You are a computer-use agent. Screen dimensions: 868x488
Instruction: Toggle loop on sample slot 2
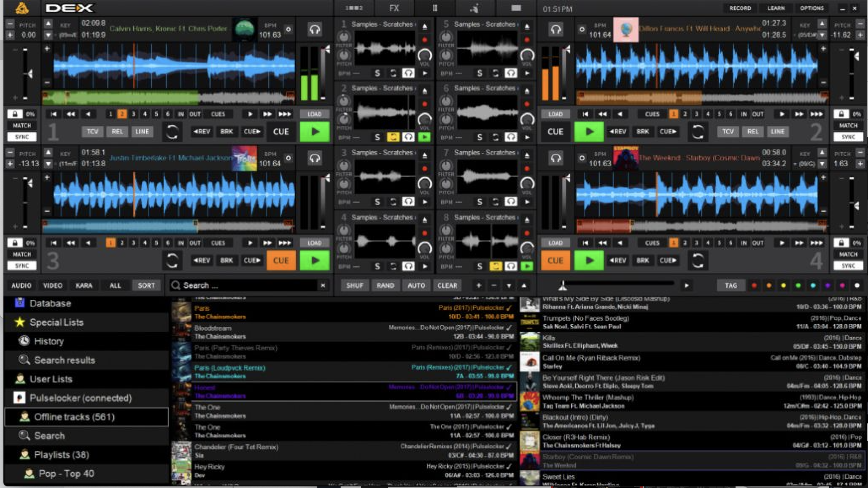[x=393, y=137]
